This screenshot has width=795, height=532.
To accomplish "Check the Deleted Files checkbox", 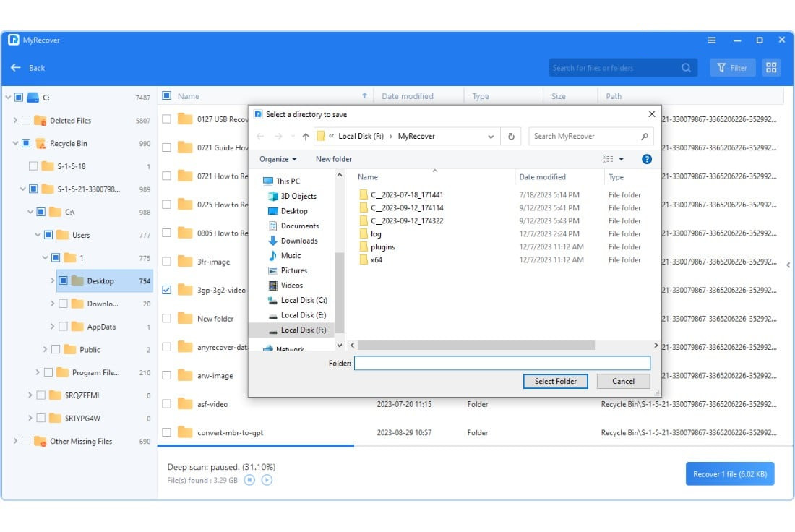I will click(27, 121).
